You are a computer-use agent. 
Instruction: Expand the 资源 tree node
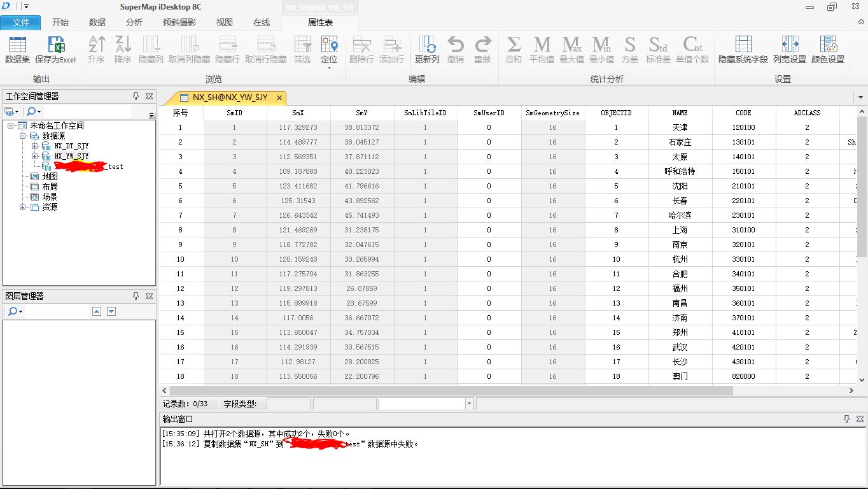coord(22,207)
